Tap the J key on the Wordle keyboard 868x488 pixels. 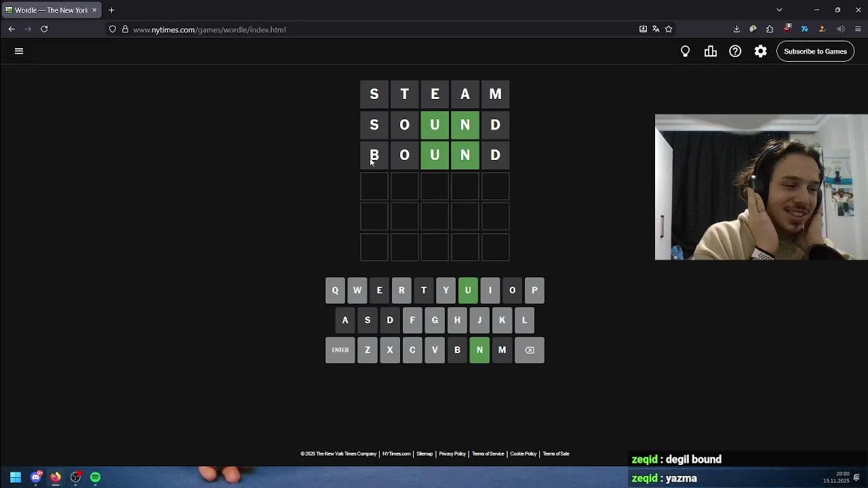pyautogui.click(x=479, y=321)
